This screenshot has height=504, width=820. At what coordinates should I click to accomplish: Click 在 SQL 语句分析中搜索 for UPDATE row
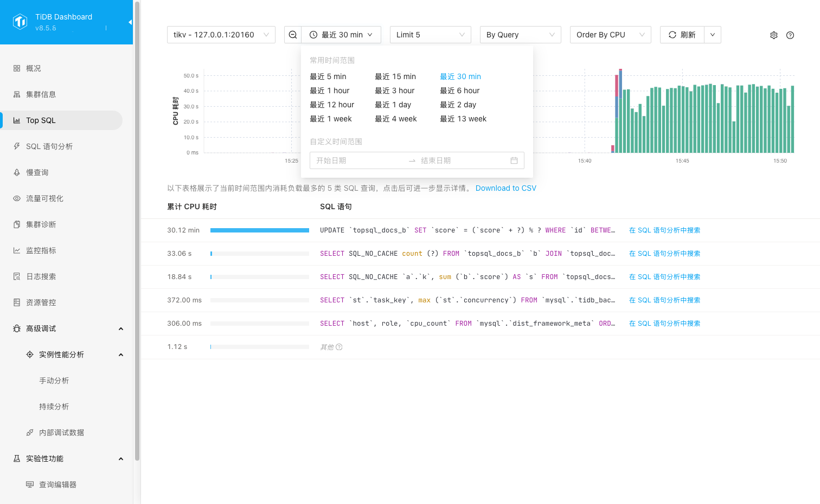664,230
